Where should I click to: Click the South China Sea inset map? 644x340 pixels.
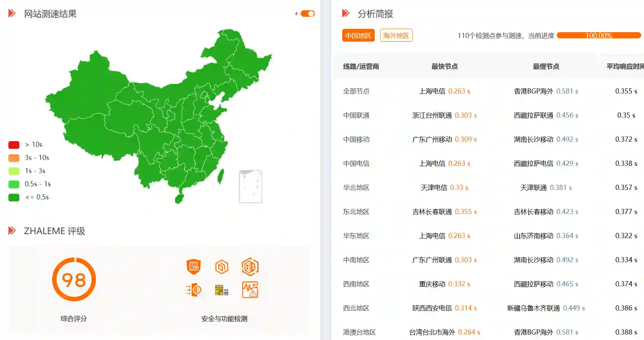click(x=251, y=187)
